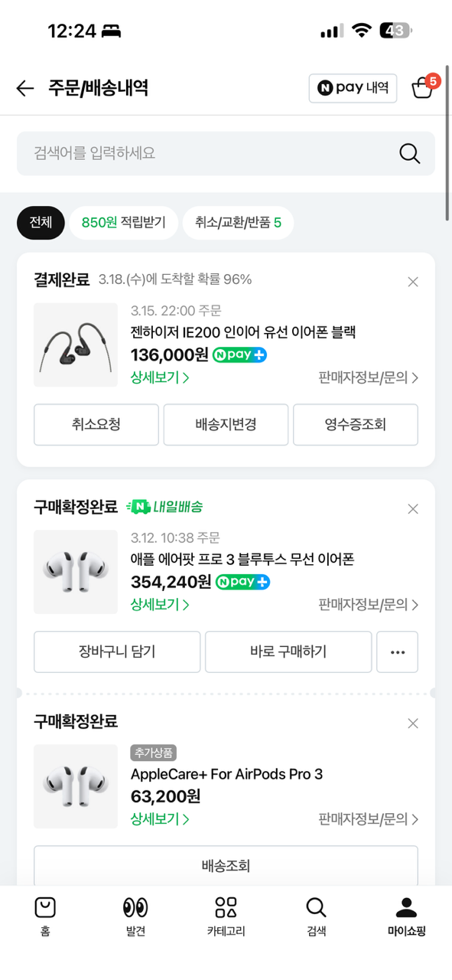Image resolution: width=452 pixels, height=980 pixels.
Task: Select 850원 적립받기 filter chip
Action: [x=123, y=223]
